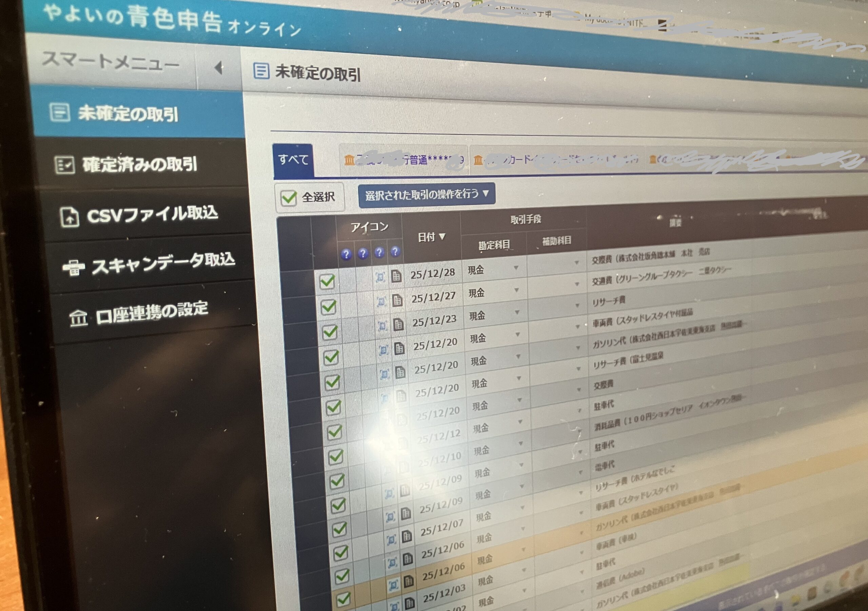The width and height of the screenshot is (868, 611).
Task: Select the すべて tab
Action: (x=293, y=160)
